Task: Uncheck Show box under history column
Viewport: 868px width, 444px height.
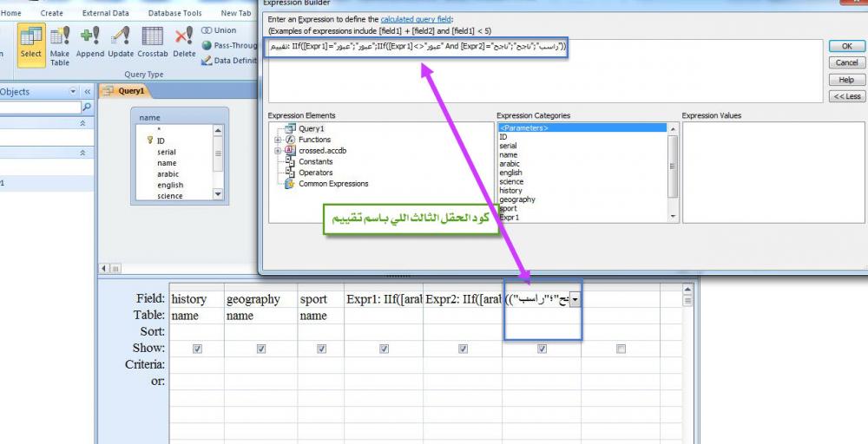Action: pos(197,349)
